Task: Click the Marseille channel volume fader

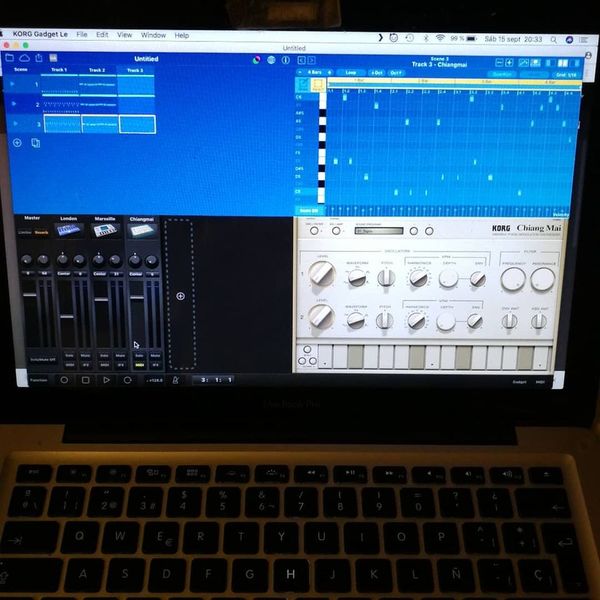Action: pos(101,299)
